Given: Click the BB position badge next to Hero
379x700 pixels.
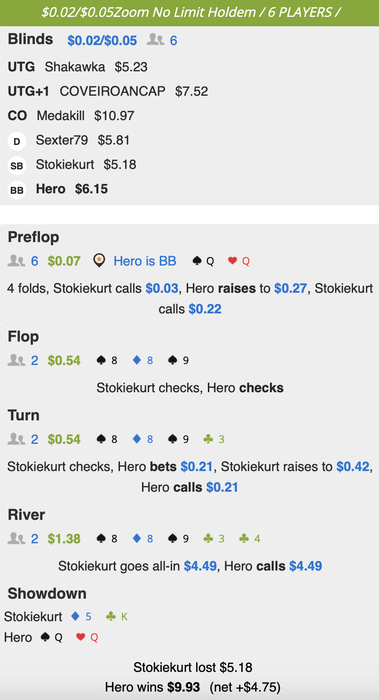Looking at the screenshot, I should click(17, 190).
